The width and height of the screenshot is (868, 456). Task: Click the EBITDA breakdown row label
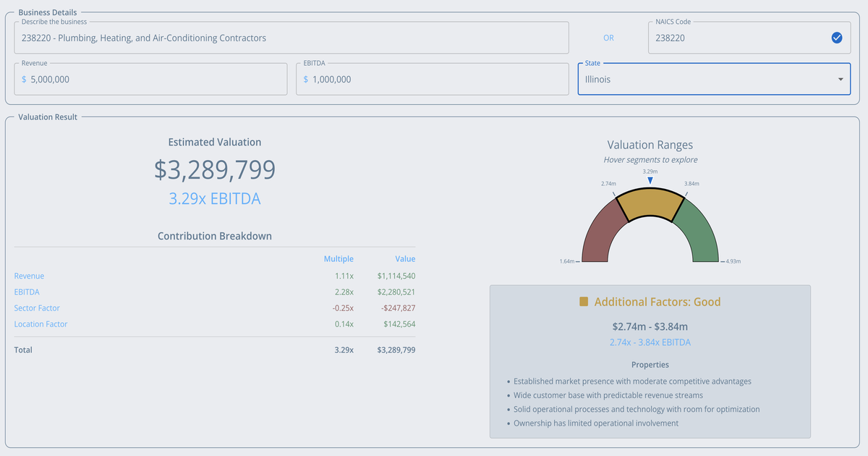pyautogui.click(x=27, y=292)
